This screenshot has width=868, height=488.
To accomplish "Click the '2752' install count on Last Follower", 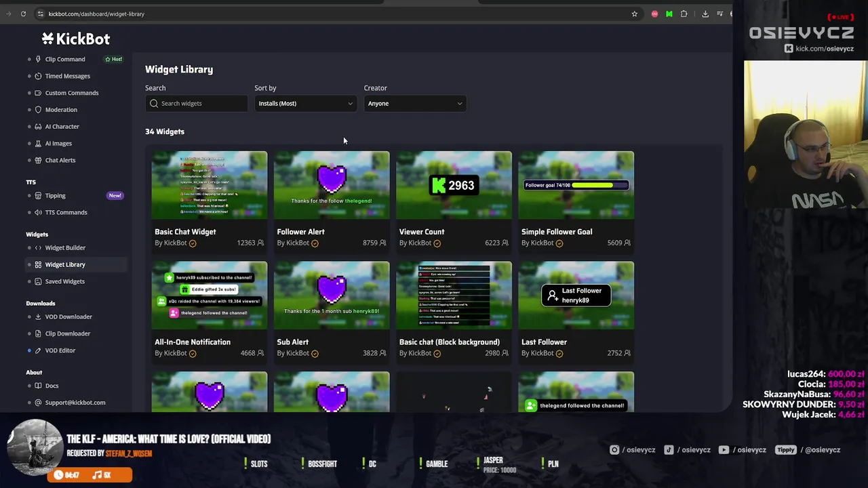I will click(x=614, y=353).
